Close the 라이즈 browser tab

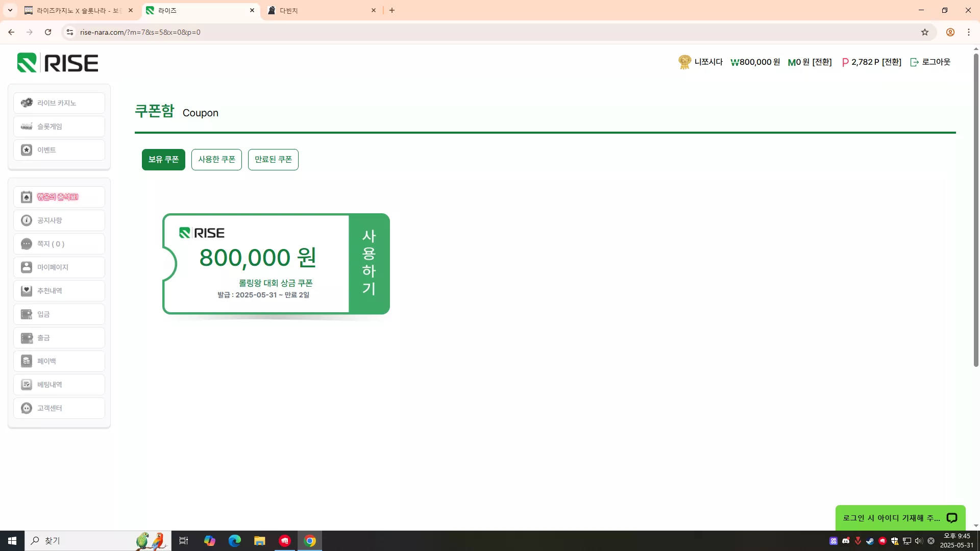coord(252,10)
